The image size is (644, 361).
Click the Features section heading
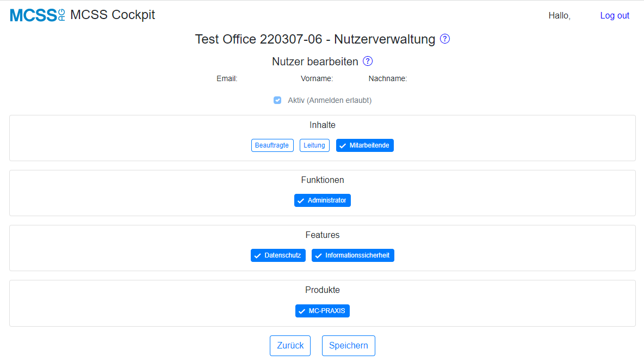(x=323, y=235)
